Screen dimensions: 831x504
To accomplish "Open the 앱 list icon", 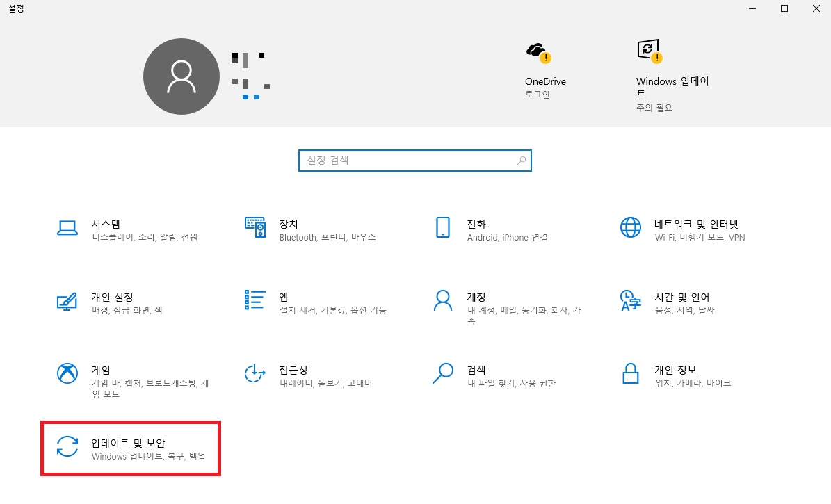I will pyautogui.click(x=255, y=300).
